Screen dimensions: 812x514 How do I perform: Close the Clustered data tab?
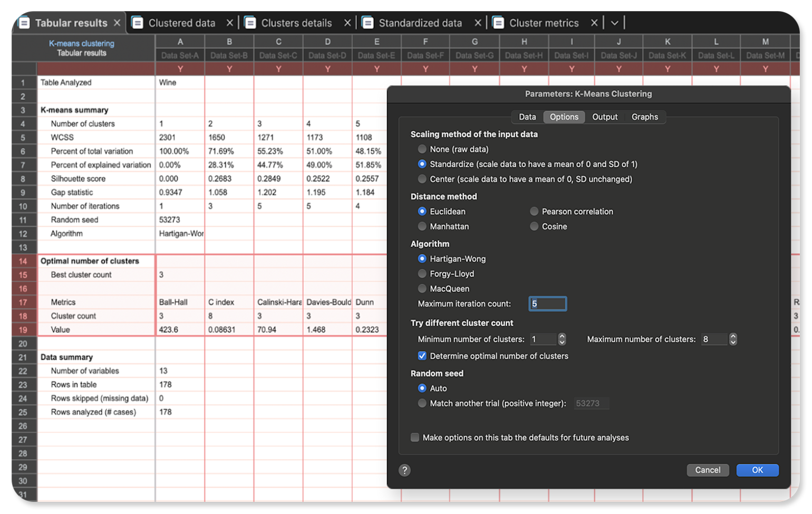[230, 23]
